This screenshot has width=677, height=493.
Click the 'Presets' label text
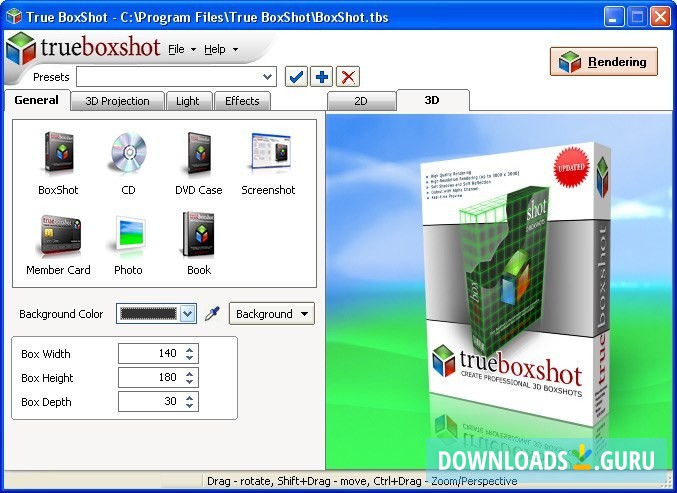click(51, 77)
